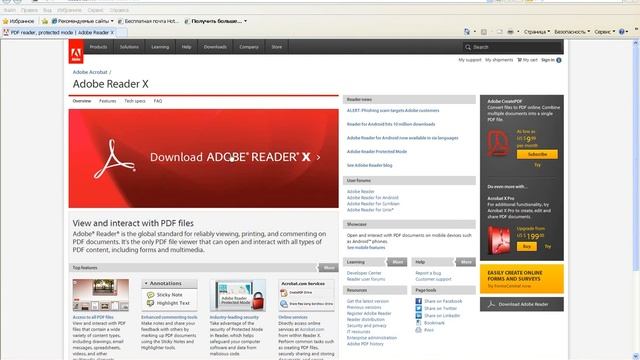Switch to the Features tab
Screen dimensions: 640x360
pos(108,101)
